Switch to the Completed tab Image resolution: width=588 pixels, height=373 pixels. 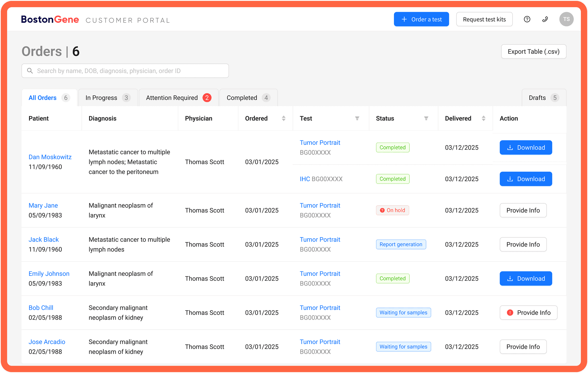pyautogui.click(x=248, y=98)
